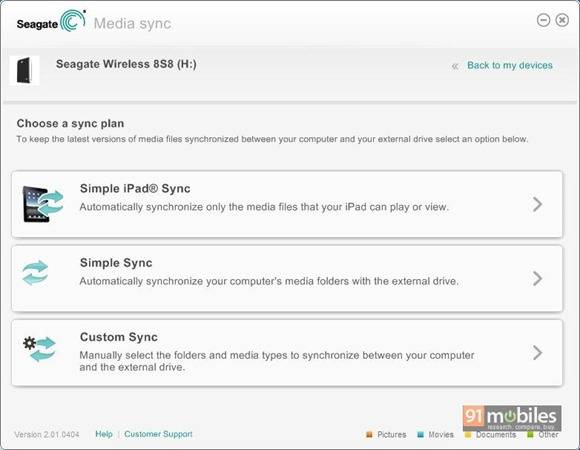Image resolution: width=580 pixels, height=450 pixels.
Task: Click the orange Pictures legend swatch
Action: [369, 434]
